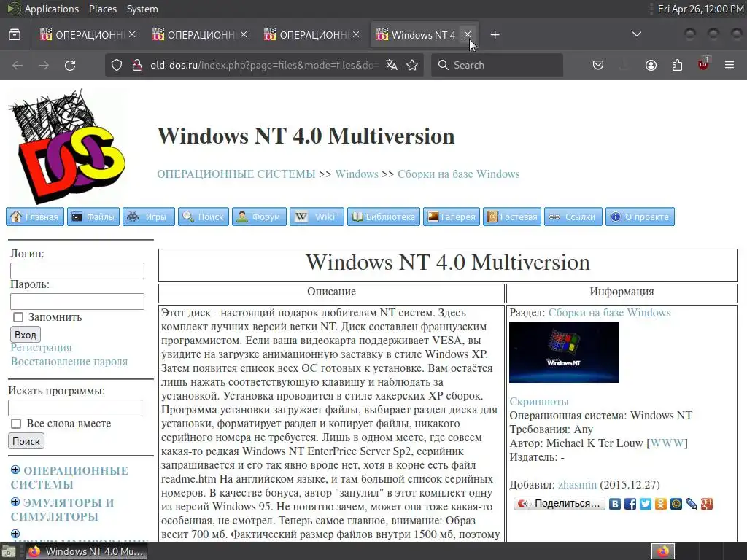Open the Windows NT screenshot thumbnail

tap(564, 352)
